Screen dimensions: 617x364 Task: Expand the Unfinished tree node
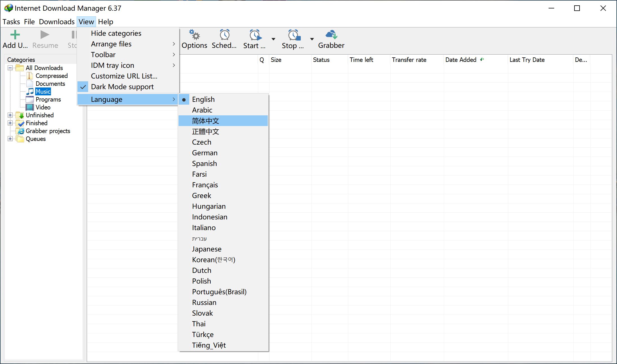click(x=10, y=115)
